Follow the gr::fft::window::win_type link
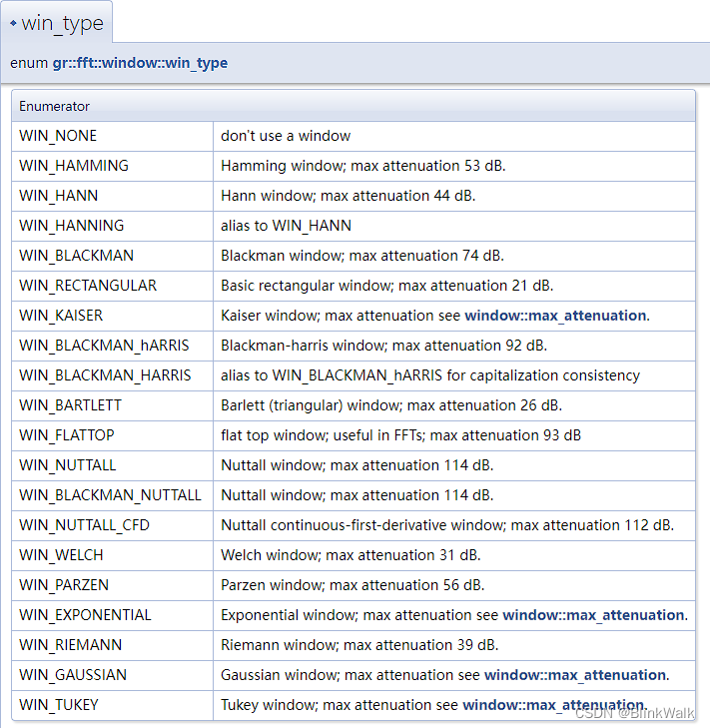The image size is (710, 728). click(140, 63)
